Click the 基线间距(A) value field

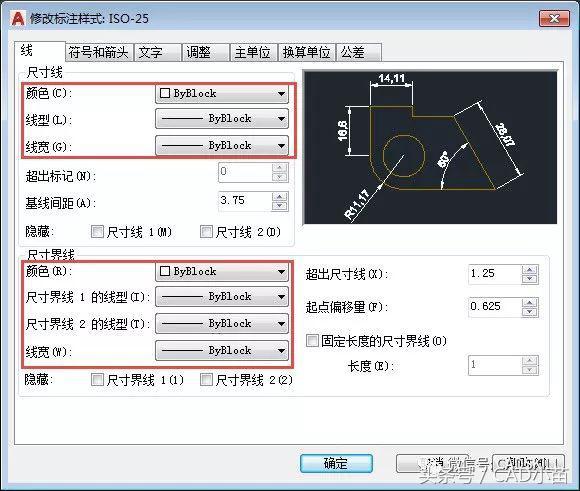(245, 201)
